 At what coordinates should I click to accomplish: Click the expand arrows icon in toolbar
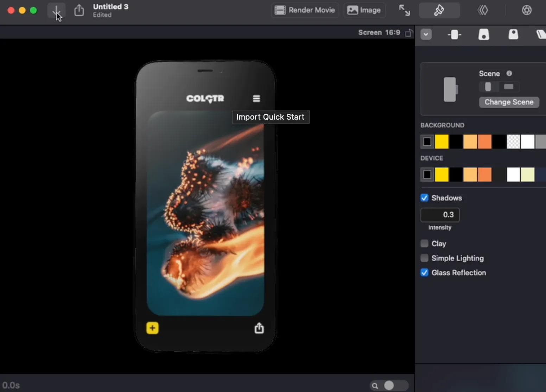404,10
